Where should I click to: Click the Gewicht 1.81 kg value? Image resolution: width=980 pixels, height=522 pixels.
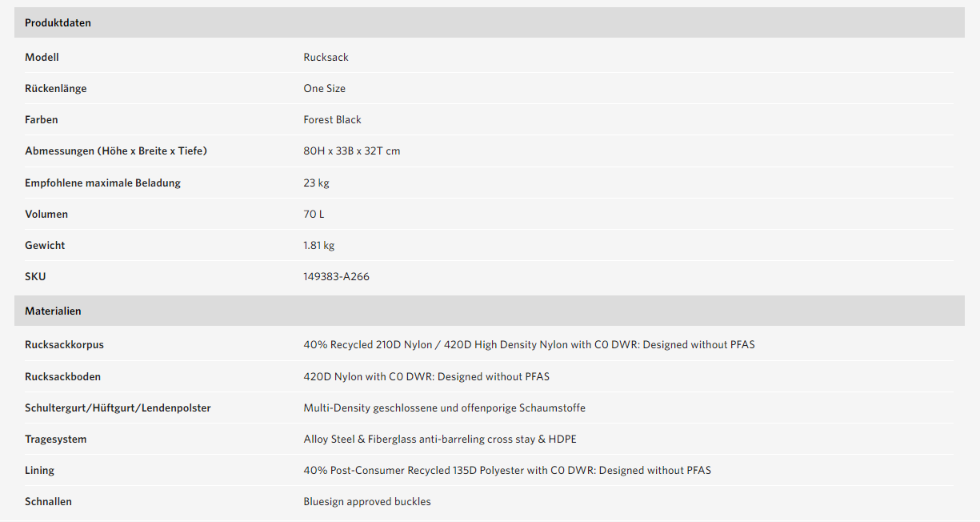click(318, 245)
